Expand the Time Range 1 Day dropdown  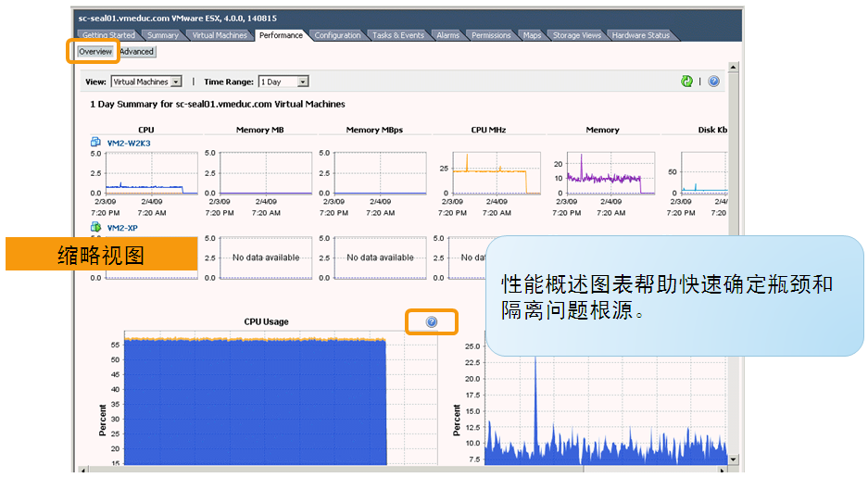click(x=283, y=82)
